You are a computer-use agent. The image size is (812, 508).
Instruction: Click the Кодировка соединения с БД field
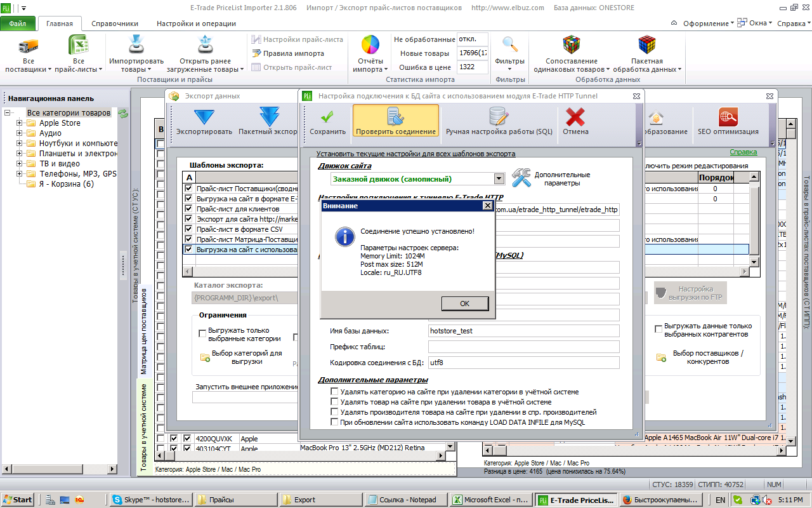click(x=523, y=363)
